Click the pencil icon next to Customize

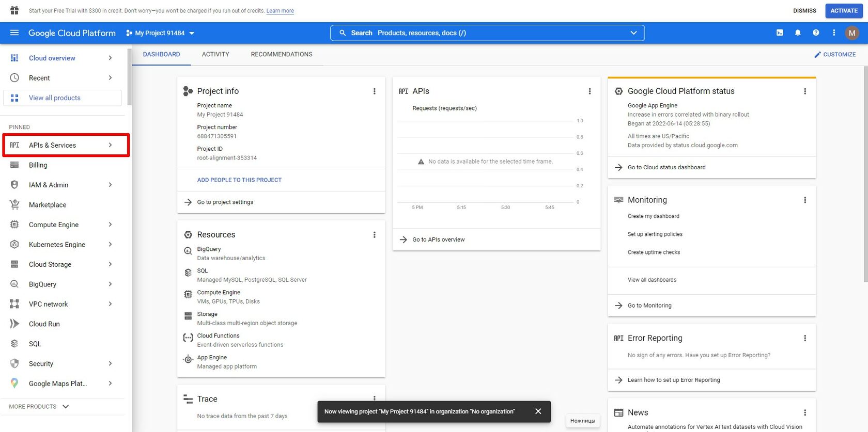(x=817, y=54)
